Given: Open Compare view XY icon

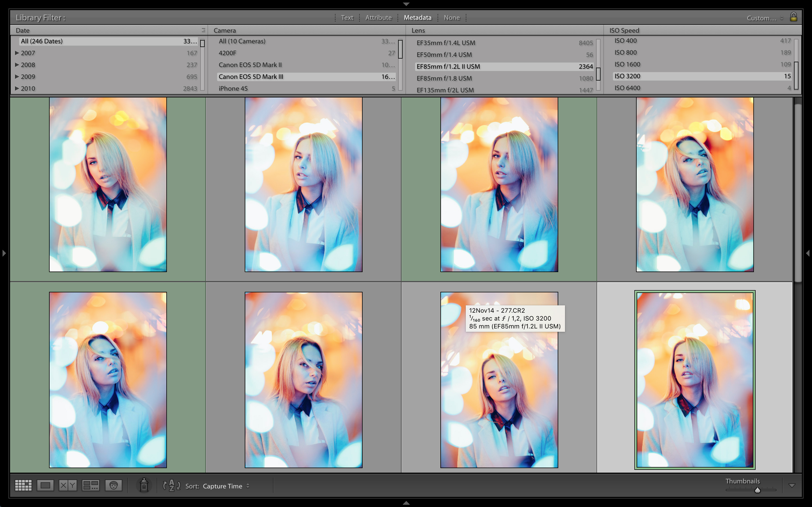Looking at the screenshot, I should tap(68, 485).
